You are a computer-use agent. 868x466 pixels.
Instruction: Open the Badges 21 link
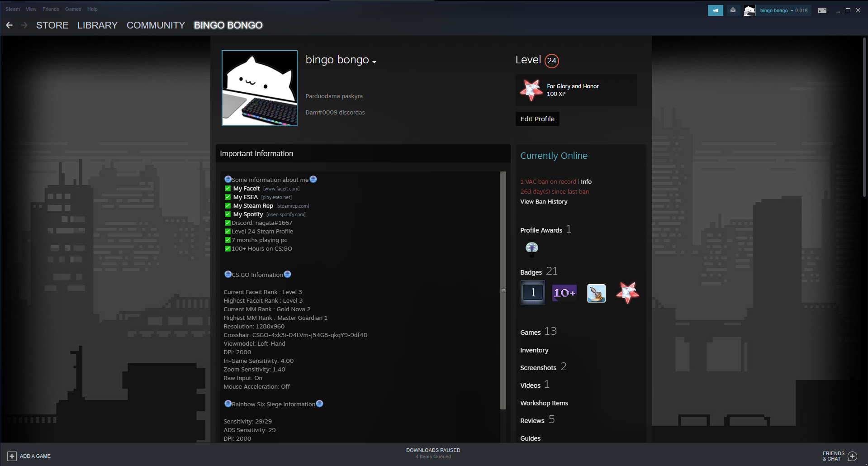[x=539, y=271]
